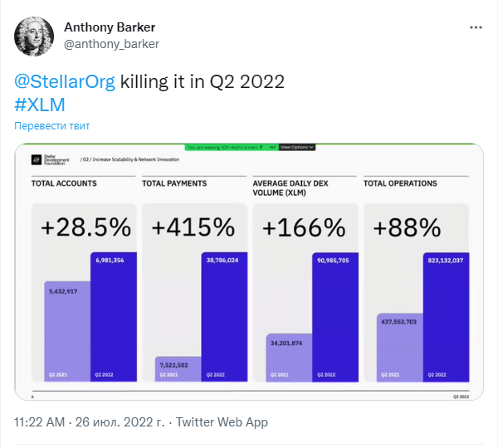Open Anthony Barker's profile avatar
The image size is (498, 448).
[34, 37]
